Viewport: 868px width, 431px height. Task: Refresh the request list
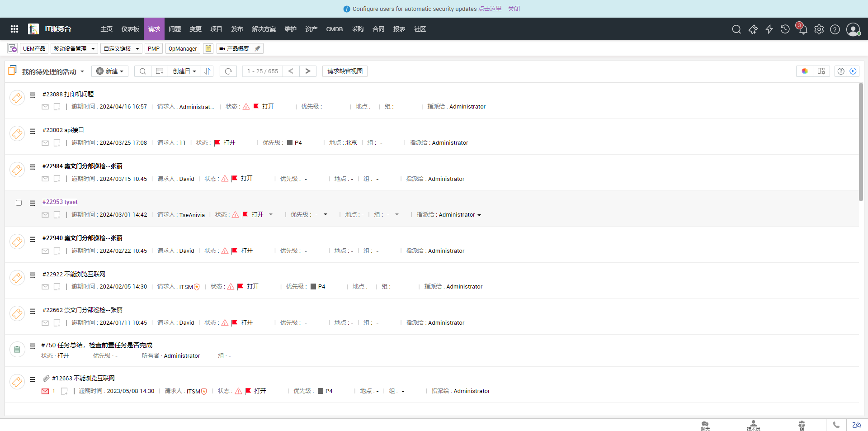[x=228, y=71]
